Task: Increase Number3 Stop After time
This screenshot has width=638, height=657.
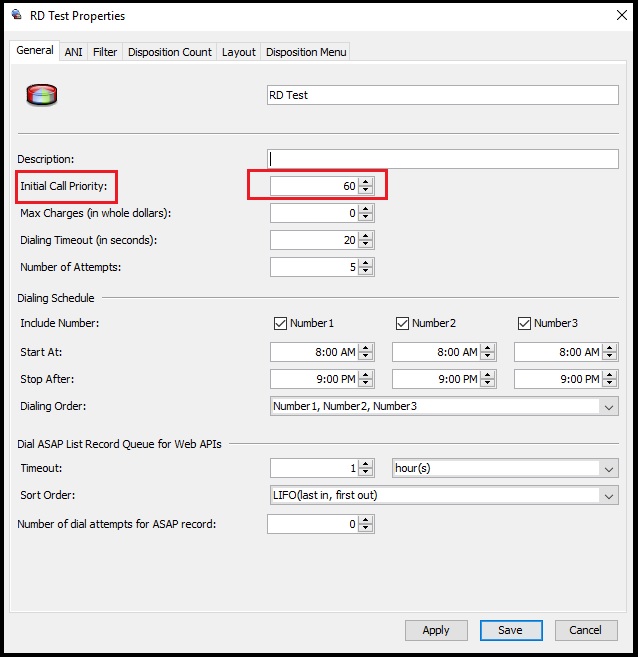Action: coord(610,375)
